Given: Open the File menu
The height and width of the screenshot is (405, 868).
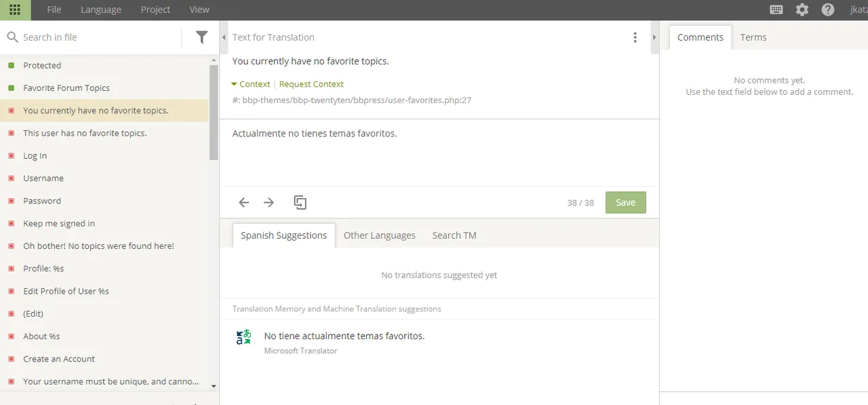Looking at the screenshot, I should 54,9.
